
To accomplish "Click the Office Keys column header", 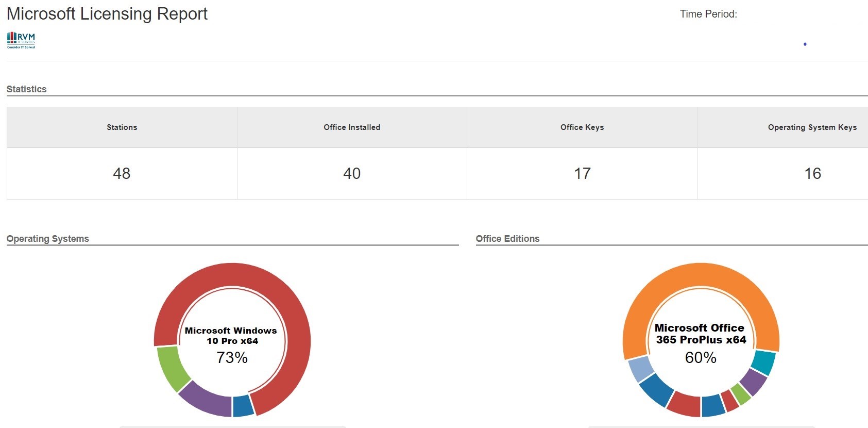I will [582, 127].
